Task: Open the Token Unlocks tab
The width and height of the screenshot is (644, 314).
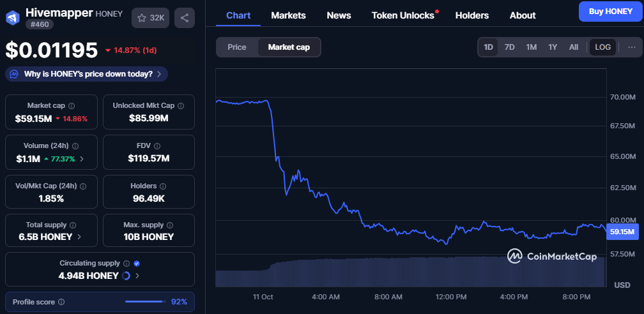Action: [402, 15]
